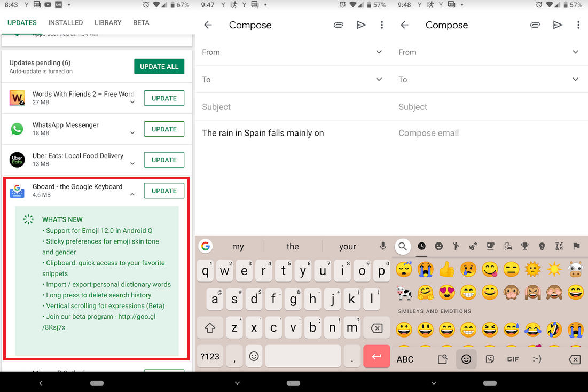Tap the Compose email body field
Viewport: 588px width, 392px height.
490,133
